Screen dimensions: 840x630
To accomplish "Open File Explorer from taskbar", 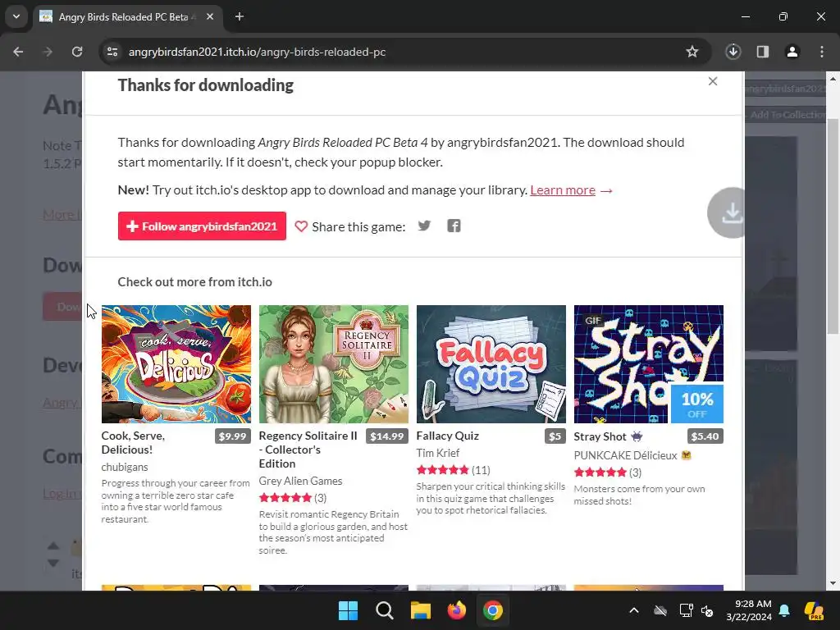I will point(421,610).
